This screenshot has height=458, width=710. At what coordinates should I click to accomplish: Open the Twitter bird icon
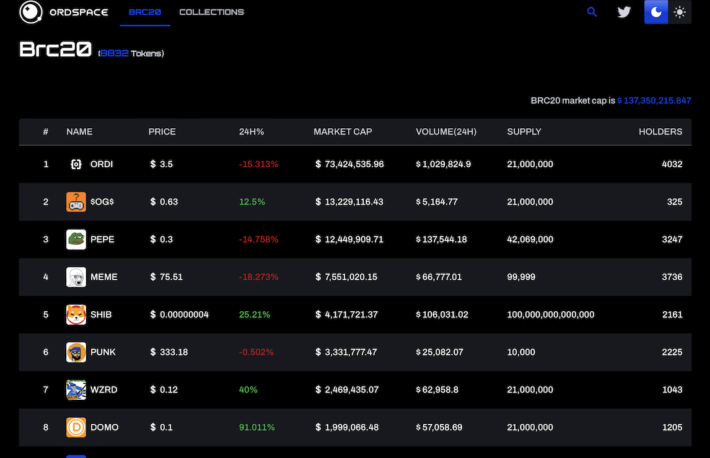point(624,12)
